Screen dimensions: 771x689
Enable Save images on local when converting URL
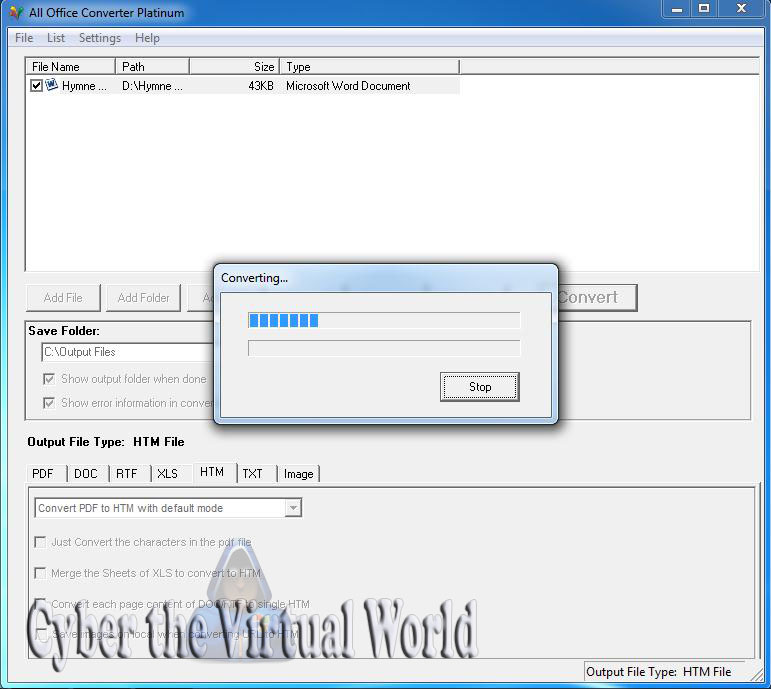click(x=40, y=634)
